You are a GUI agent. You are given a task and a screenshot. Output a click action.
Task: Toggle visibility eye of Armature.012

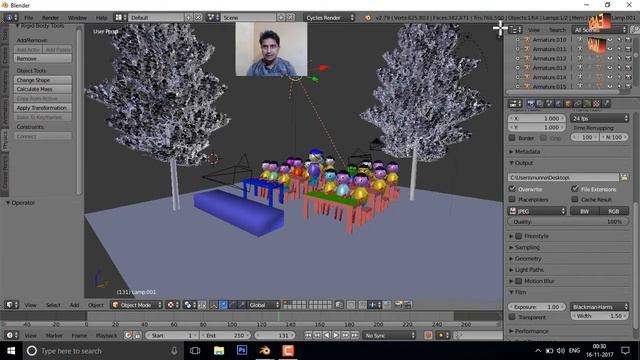[610, 58]
